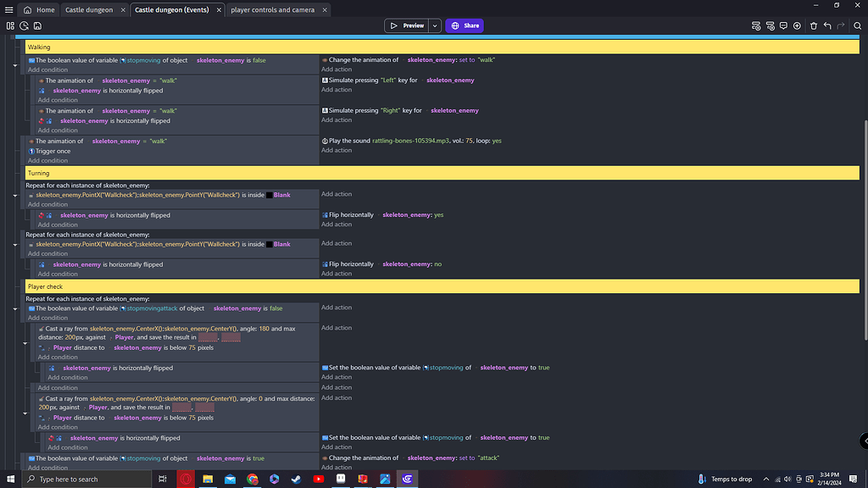This screenshot has width=868, height=488.
Task: Collapse the raycast angle 0 sub-event
Action: pyautogui.click(x=25, y=413)
